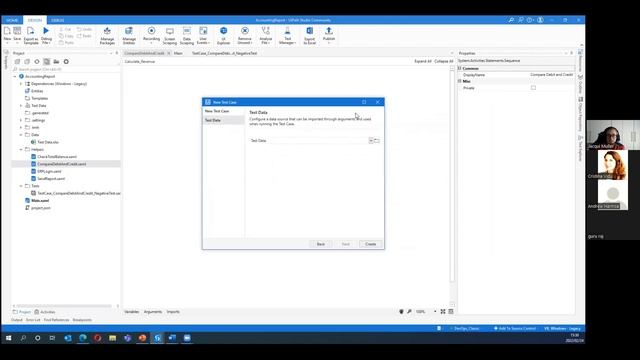Expand the Test Data tree node
The height and width of the screenshot is (360, 640).
point(21,106)
